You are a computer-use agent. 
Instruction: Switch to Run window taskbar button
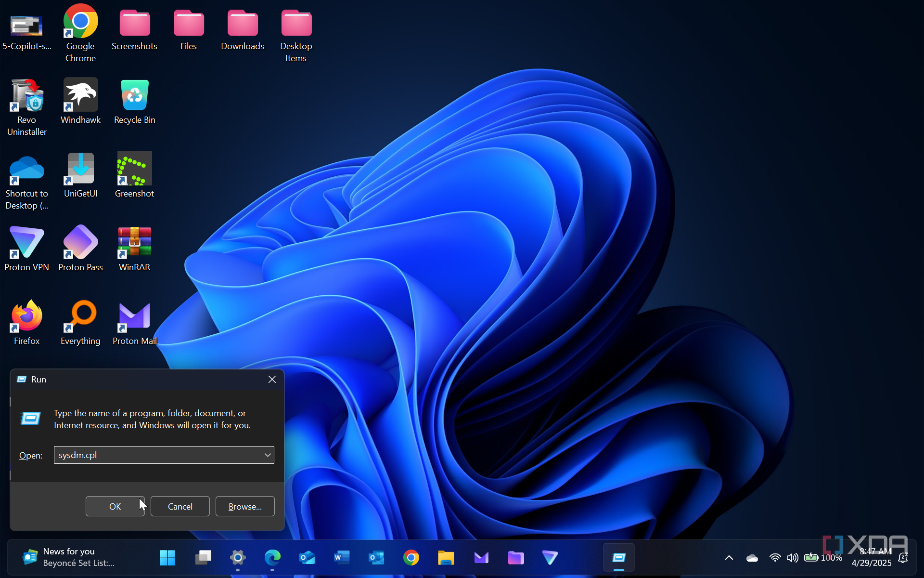click(x=619, y=558)
